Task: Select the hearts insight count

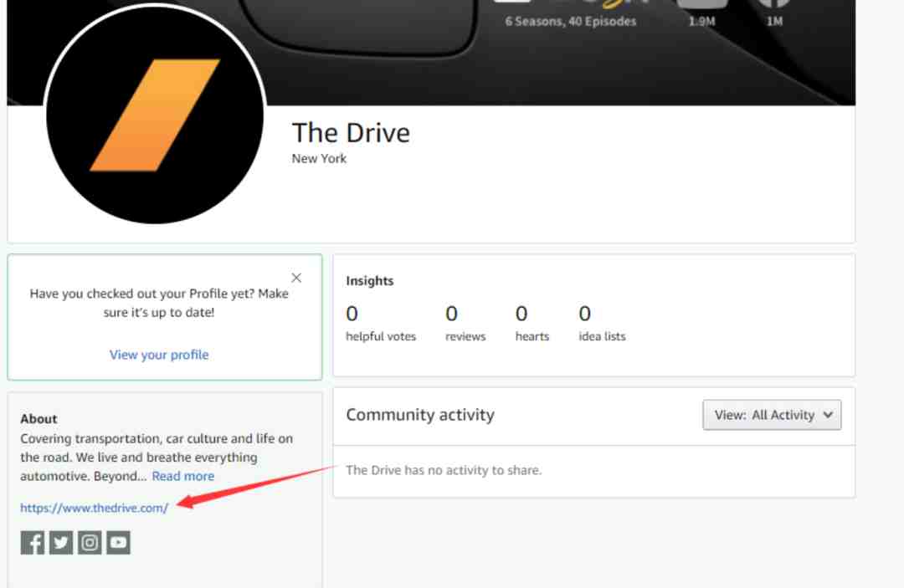Action: tap(521, 314)
